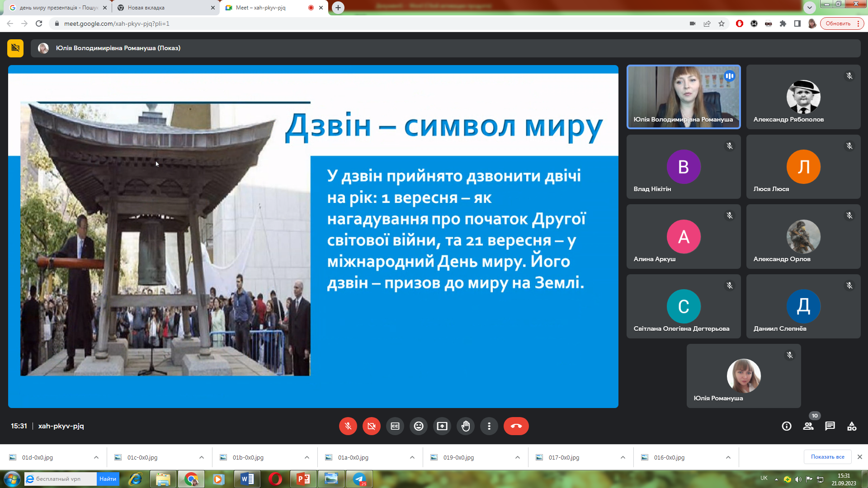Viewport: 868px width, 488px height.
Task: Raise hand in the meeting
Action: [x=466, y=426]
